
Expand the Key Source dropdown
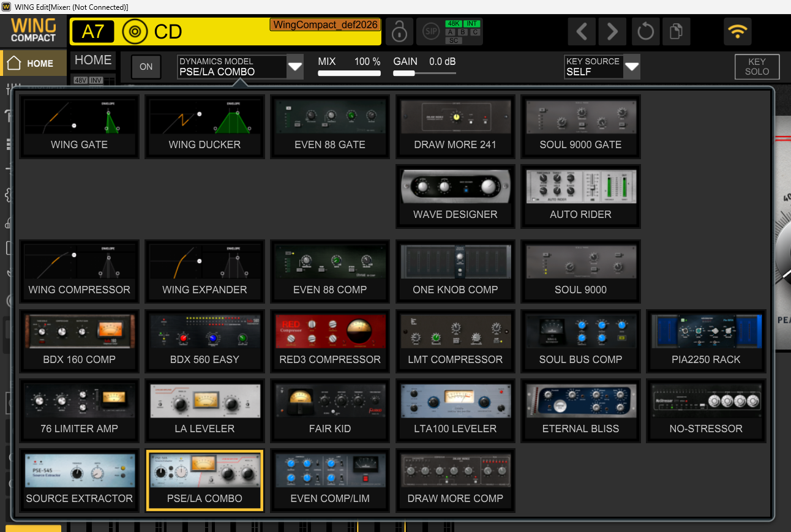[x=631, y=67]
